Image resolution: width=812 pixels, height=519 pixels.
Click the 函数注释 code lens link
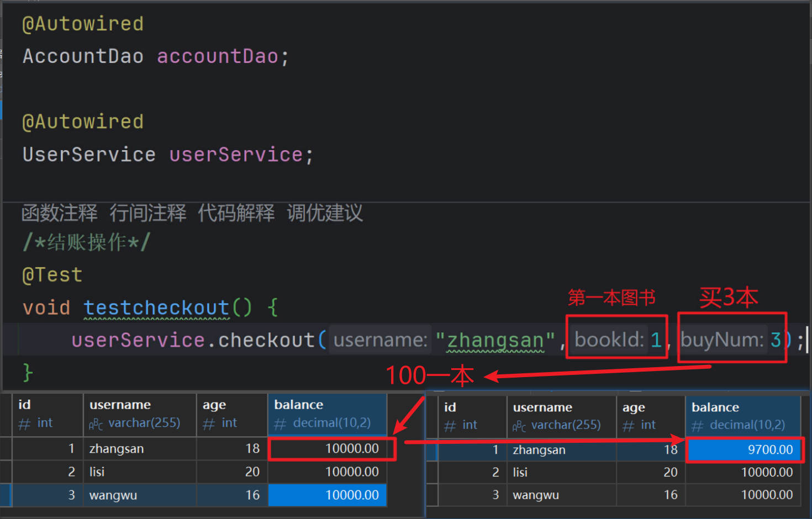60,213
